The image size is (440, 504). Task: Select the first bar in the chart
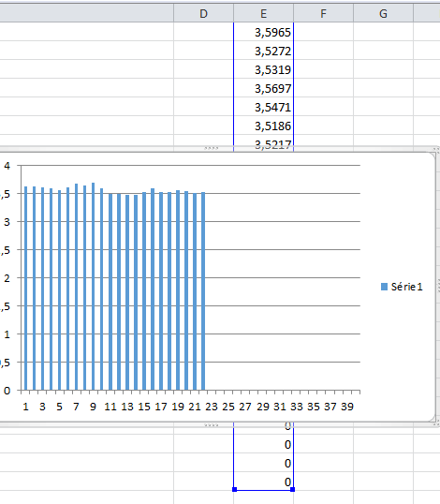(25, 288)
